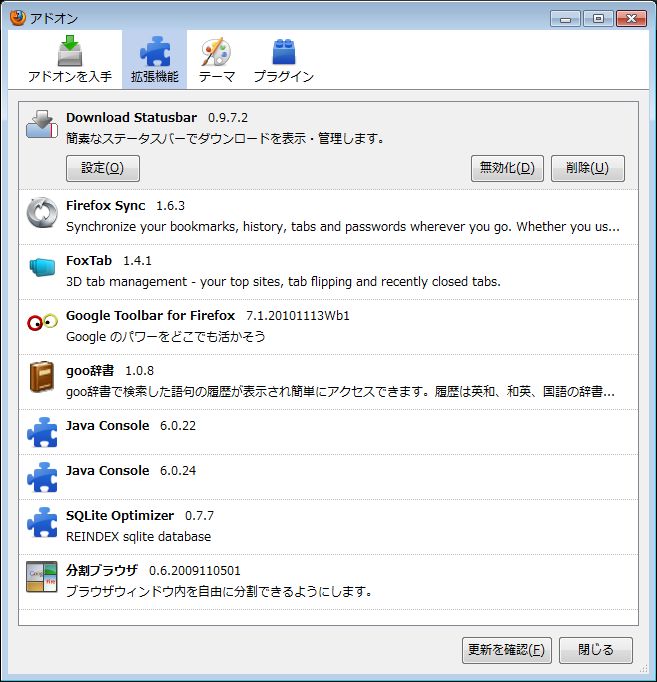Screen dimensions: 657x682
Task: Close the アドオン window with X
Action: pyautogui.click(x=631, y=19)
